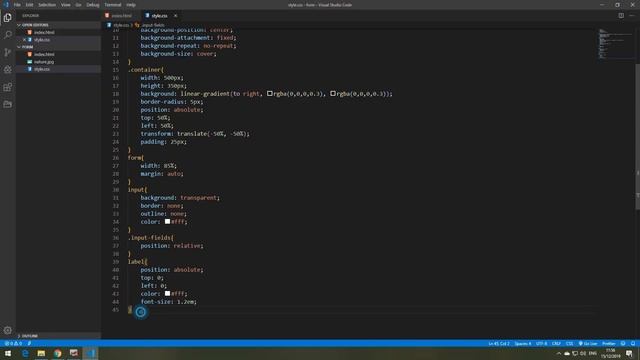
Task: Open the notifications bell in status bar
Action: (633, 344)
